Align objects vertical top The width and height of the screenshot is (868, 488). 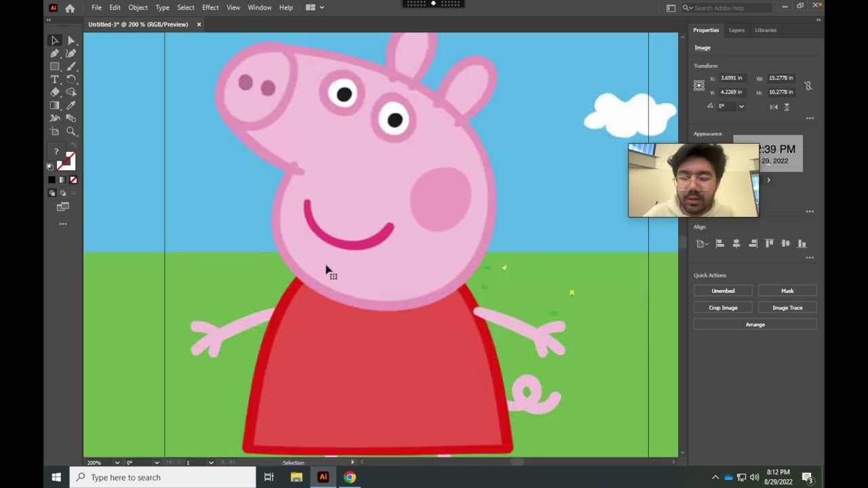(x=769, y=243)
